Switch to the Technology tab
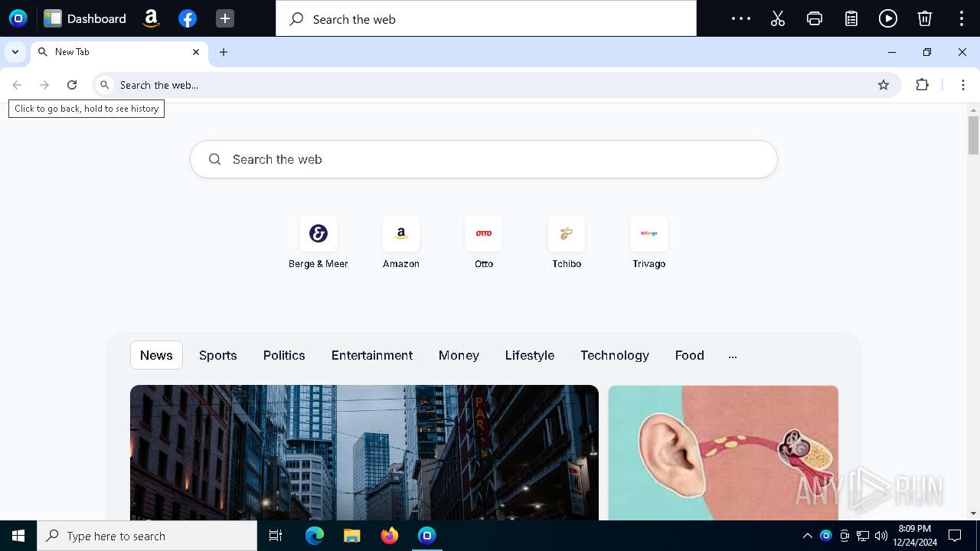The height and width of the screenshot is (551, 980). [x=615, y=355]
